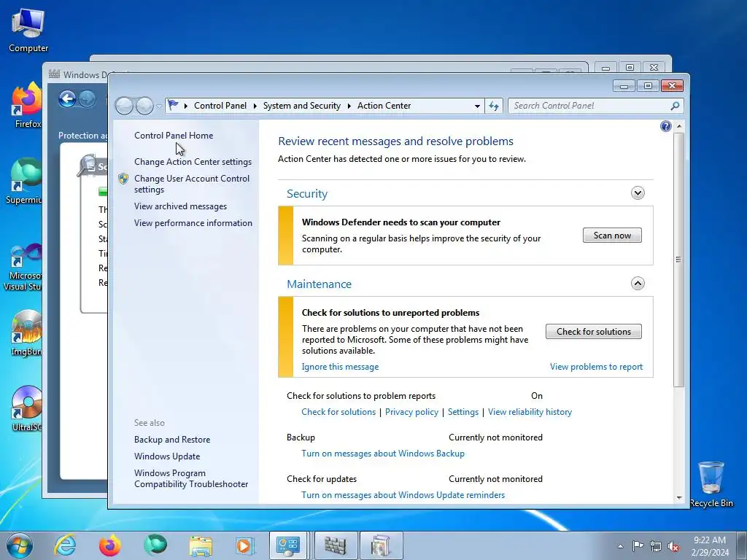Click the arrow after Control Panel breadcrumb
The height and width of the screenshot is (560, 747).
coord(255,106)
